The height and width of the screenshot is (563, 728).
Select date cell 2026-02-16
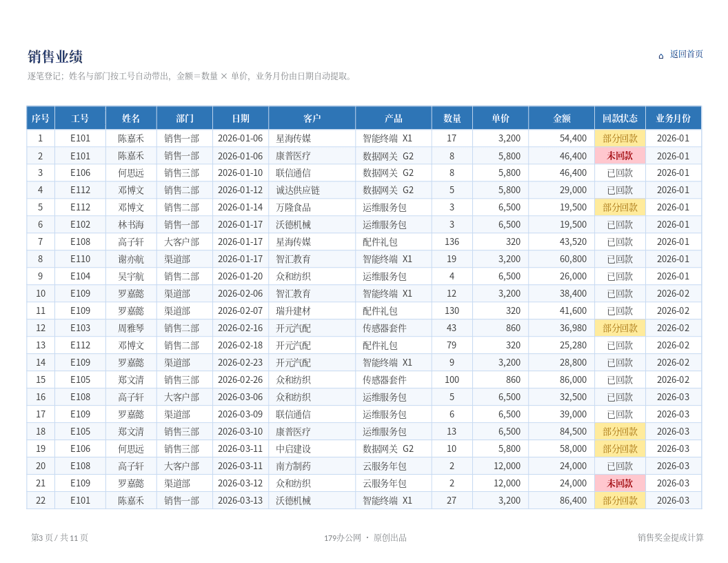(241, 328)
